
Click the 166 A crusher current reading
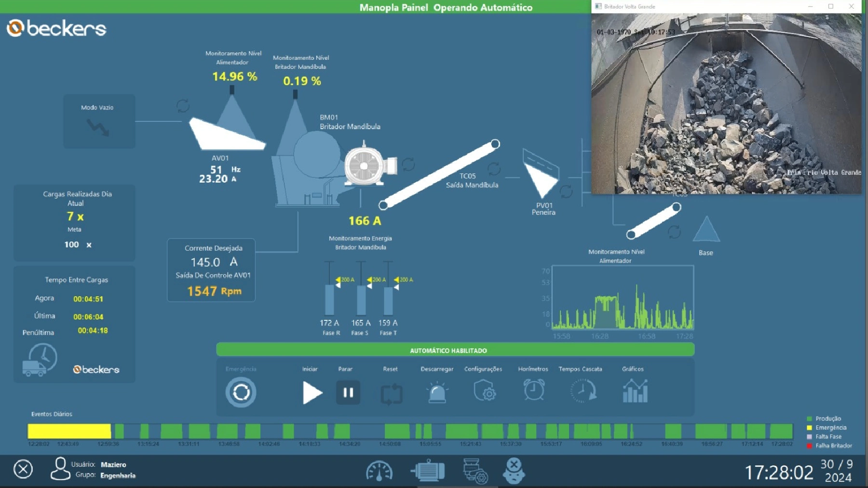click(365, 221)
